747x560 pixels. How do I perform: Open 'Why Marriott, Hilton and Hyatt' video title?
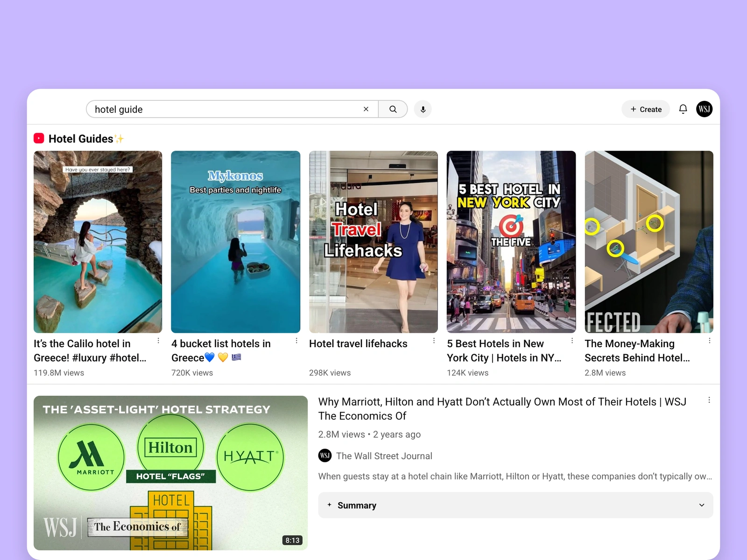[502, 409]
